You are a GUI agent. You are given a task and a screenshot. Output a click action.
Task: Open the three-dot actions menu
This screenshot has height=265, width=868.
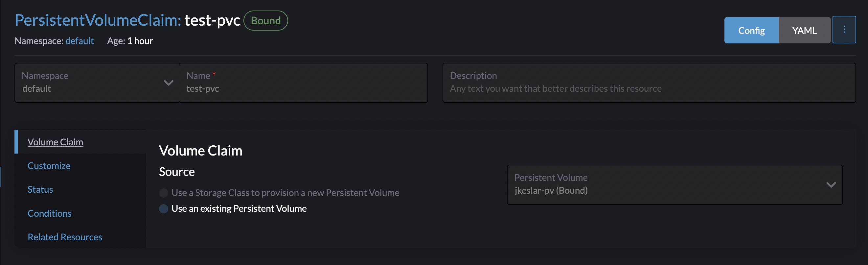tap(844, 30)
